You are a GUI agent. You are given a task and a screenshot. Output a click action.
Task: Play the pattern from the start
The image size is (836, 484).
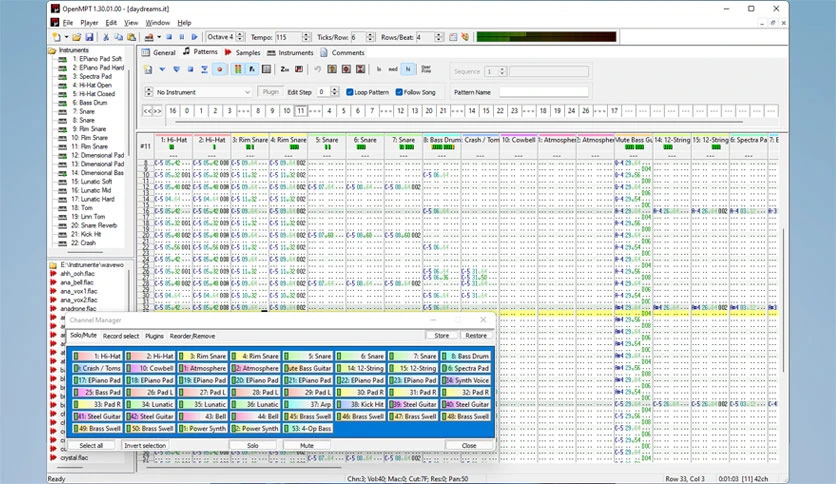pos(162,69)
